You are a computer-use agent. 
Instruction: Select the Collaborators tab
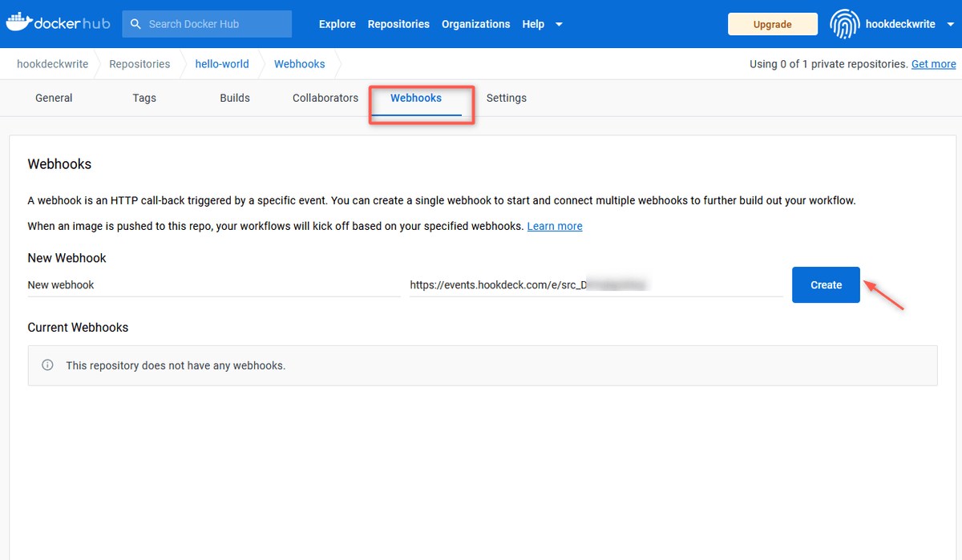(325, 98)
